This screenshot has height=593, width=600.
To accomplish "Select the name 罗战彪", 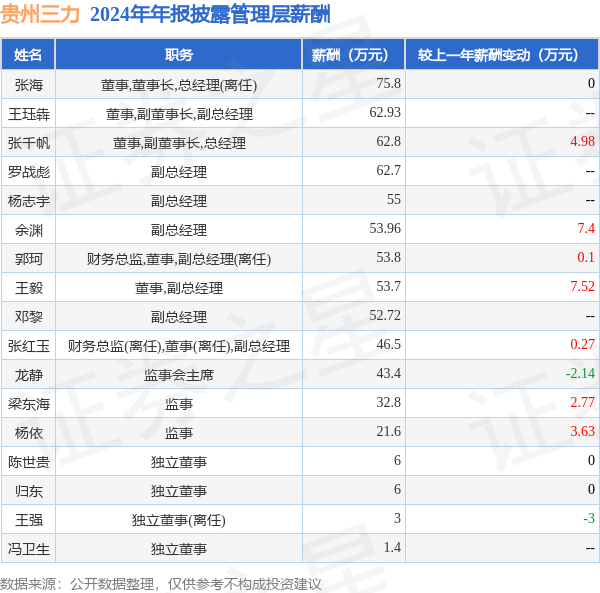I will (29, 172).
